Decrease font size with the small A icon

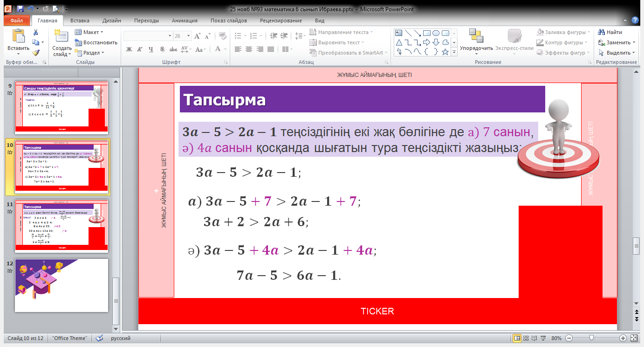click(207, 36)
